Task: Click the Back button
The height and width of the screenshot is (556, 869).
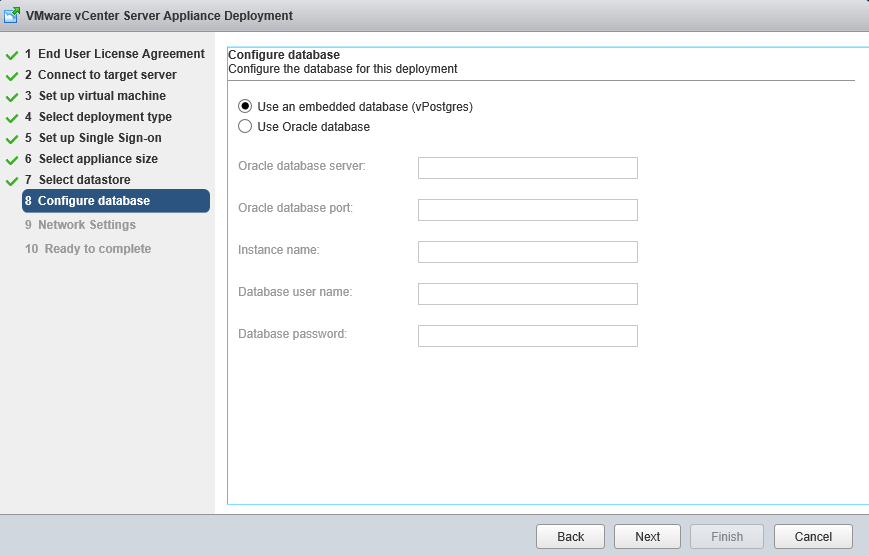Action: click(570, 537)
